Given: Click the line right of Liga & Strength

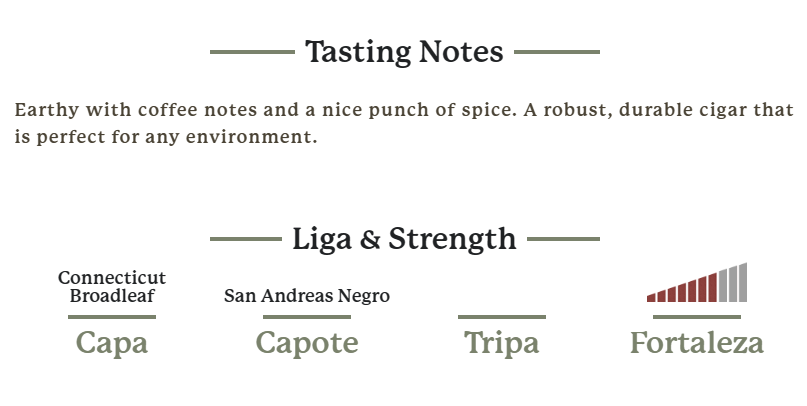Looking at the screenshot, I should (x=564, y=239).
